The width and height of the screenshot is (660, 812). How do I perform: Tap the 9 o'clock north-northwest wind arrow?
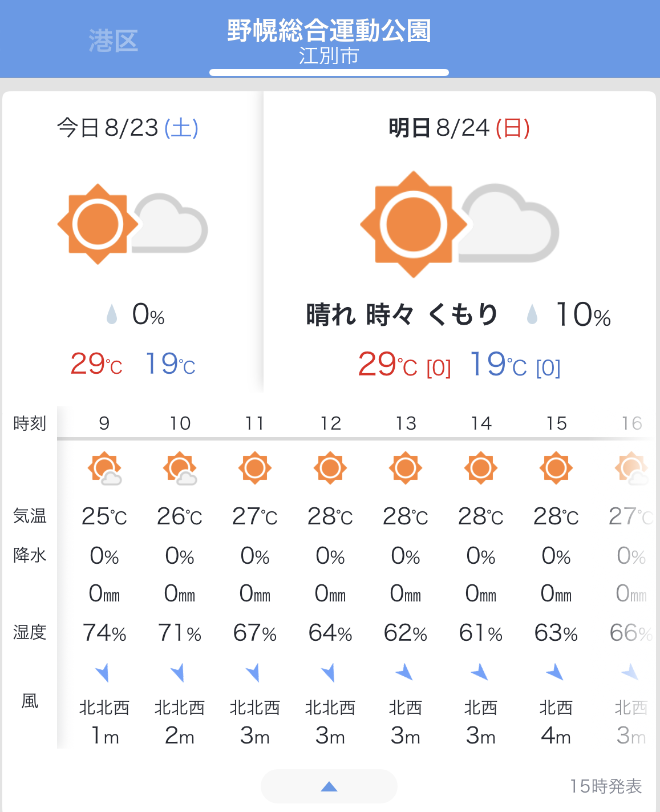[x=103, y=673]
